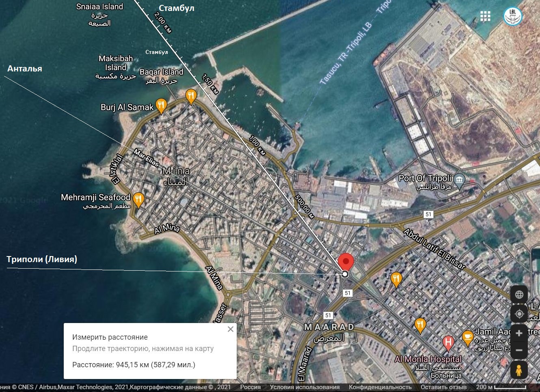Show my current location

pos(519,314)
